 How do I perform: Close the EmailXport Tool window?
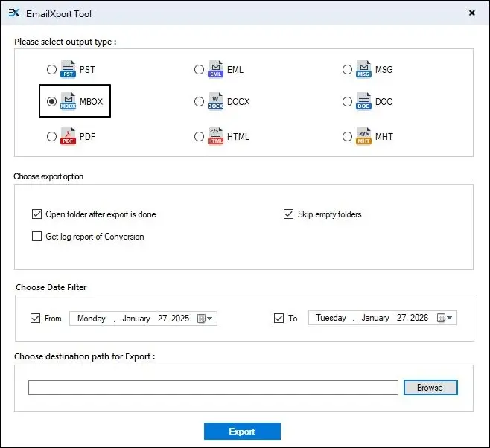[472, 13]
